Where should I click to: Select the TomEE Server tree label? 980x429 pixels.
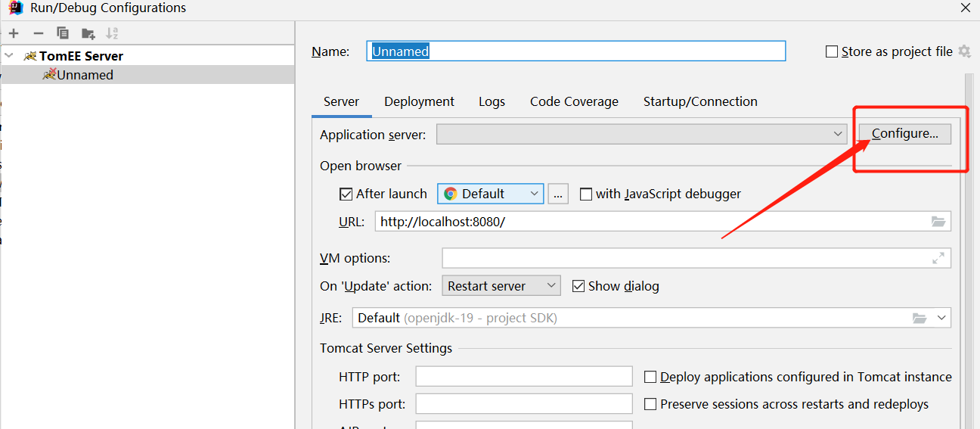point(81,56)
